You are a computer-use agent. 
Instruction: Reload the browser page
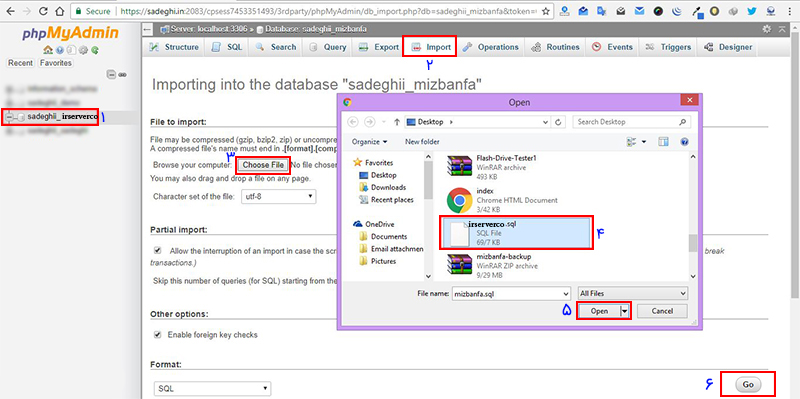[43, 11]
